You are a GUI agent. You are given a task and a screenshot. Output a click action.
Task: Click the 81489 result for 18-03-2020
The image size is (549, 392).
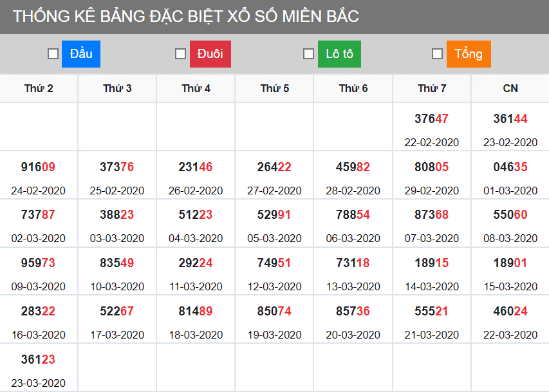coord(196,312)
